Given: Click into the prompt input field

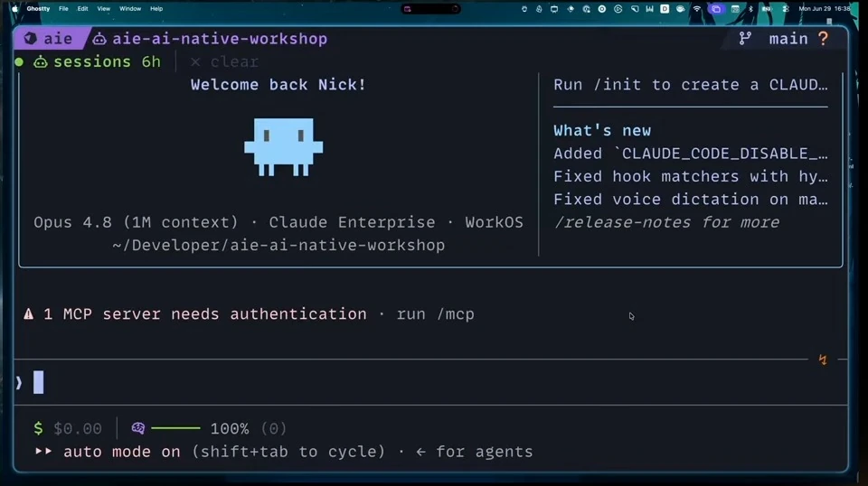Looking at the screenshot, I should click(x=430, y=383).
